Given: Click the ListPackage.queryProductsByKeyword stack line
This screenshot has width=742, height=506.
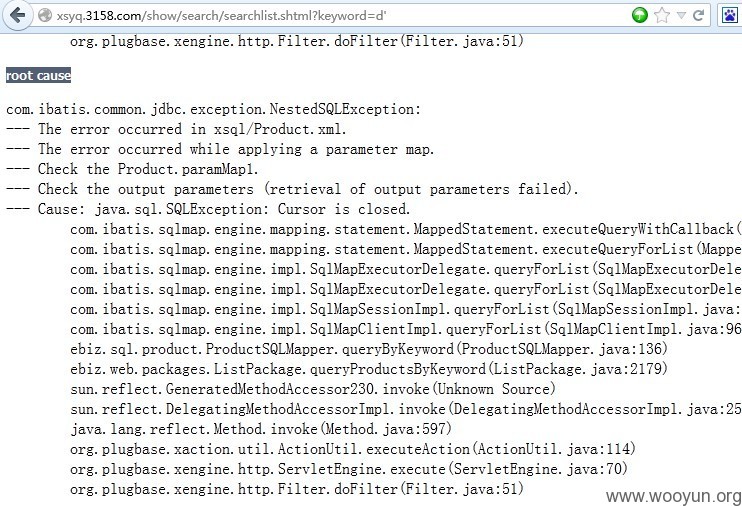Looking at the screenshot, I should pos(369,369).
